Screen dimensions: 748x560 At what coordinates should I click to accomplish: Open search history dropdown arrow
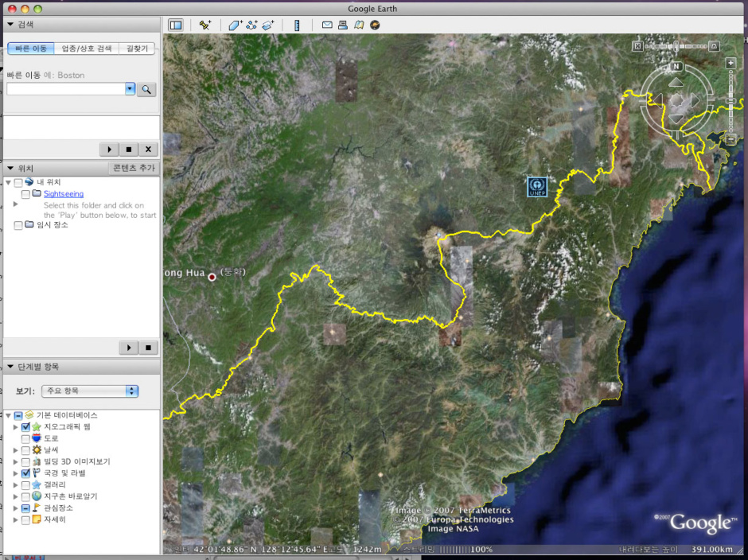(x=131, y=89)
